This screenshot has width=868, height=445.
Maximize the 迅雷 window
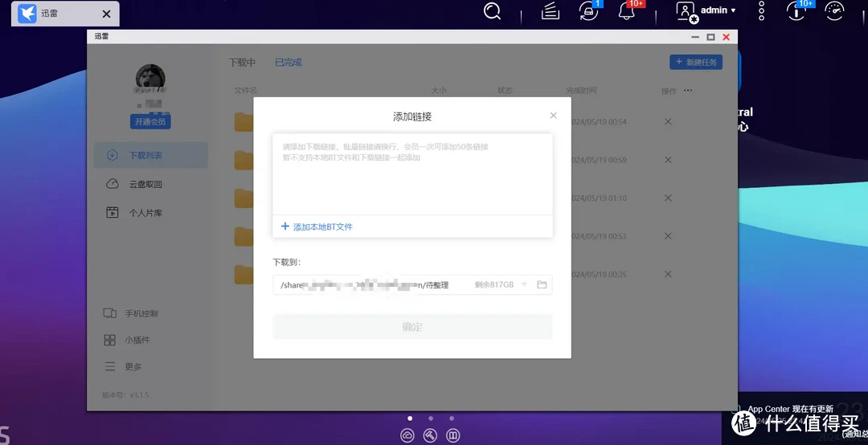point(710,37)
